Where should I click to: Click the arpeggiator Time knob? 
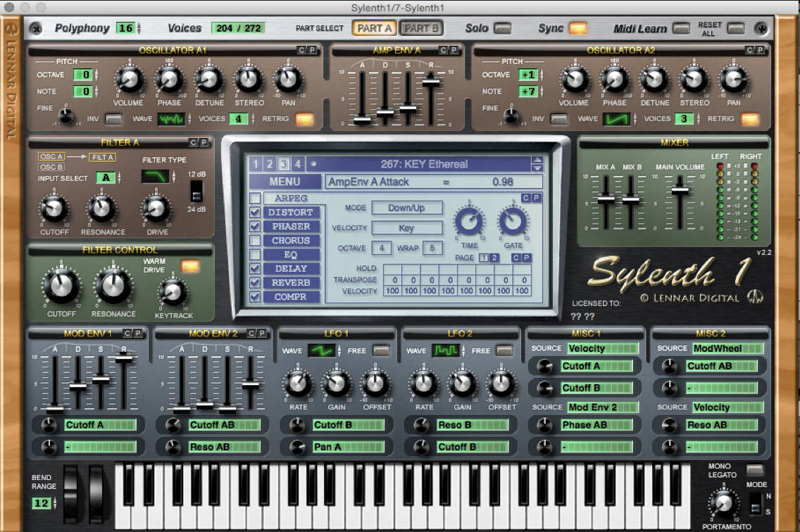pyautogui.click(x=469, y=222)
